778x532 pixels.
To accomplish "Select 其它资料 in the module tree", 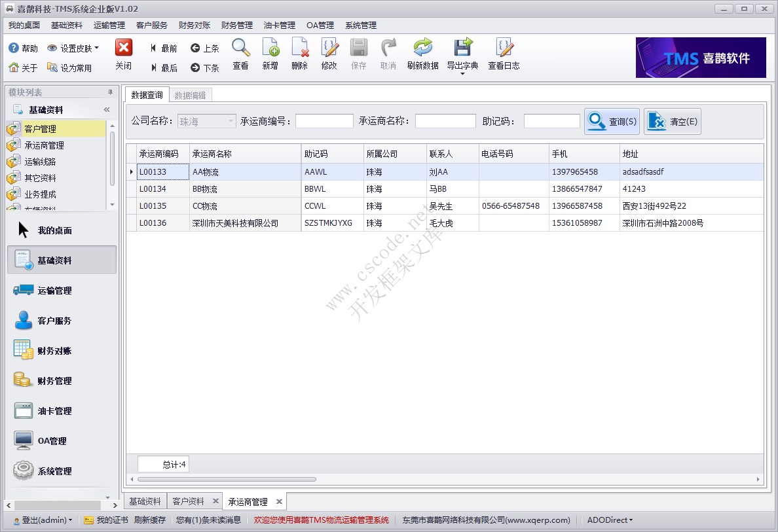I will pyautogui.click(x=56, y=178).
